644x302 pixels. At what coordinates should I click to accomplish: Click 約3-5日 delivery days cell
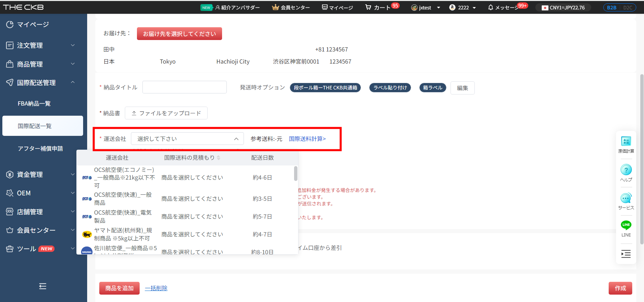pyautogui.click(x=262, y=199)
